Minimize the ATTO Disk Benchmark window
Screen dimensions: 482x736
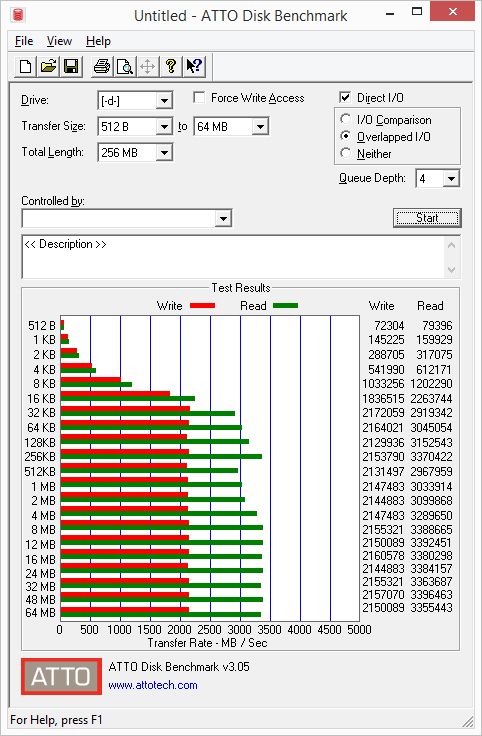coord(390,13)
